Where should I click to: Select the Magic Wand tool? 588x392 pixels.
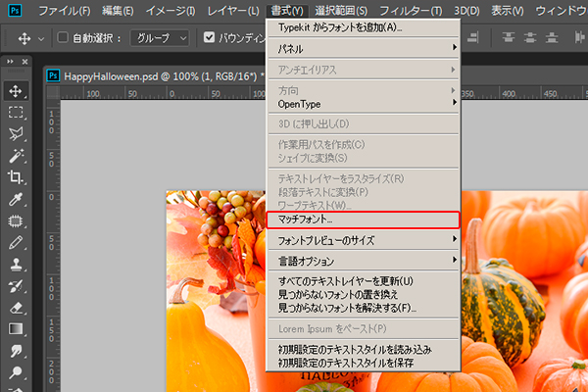pos(16,155)
